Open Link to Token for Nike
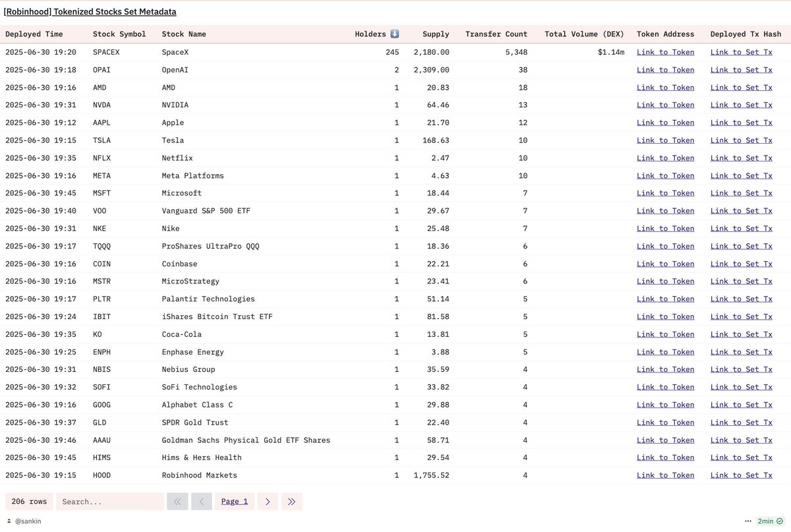This screenshot has width=791, height=532. pyautogui.click(x=665, y=229)
